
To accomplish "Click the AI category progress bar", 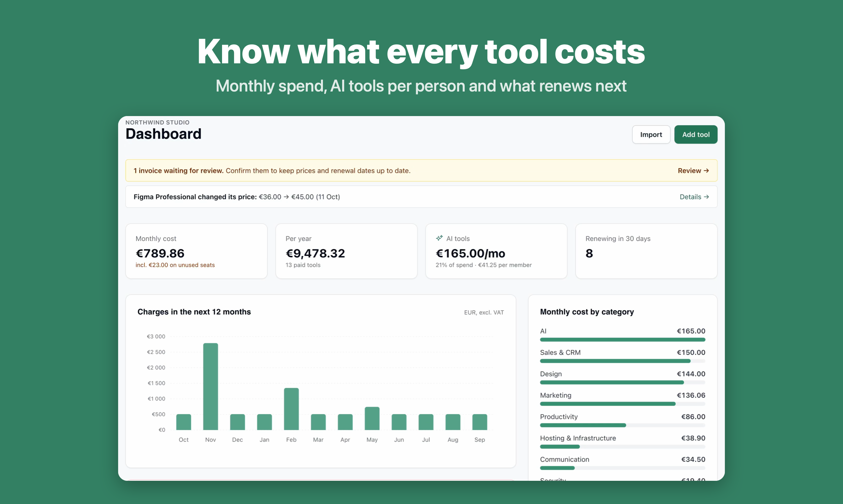I will (622, 340).
